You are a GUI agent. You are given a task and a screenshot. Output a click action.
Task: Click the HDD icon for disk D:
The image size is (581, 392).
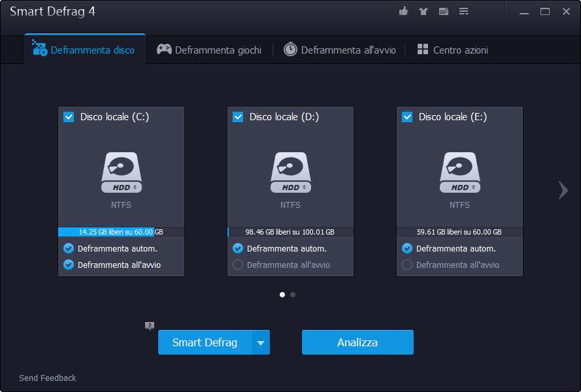pos(290,172)
